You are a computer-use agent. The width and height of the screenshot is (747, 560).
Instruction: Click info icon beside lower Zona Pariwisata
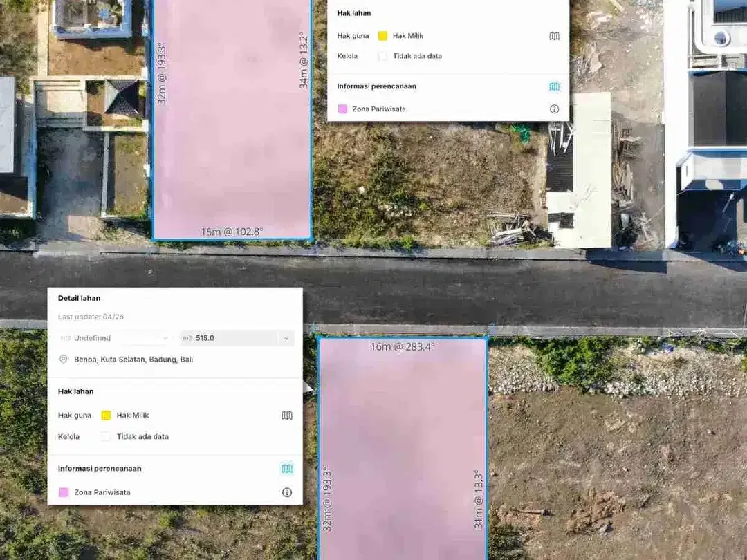(x=287, y=492)
